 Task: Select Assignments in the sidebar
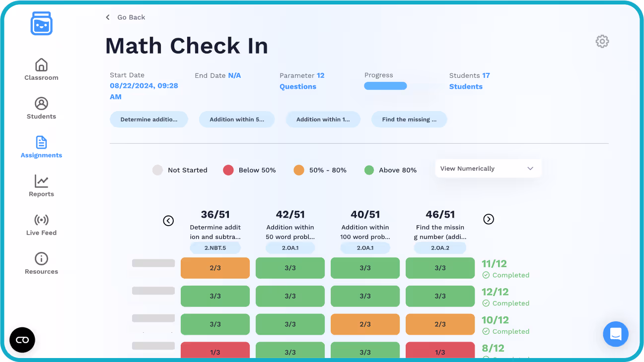41,146
